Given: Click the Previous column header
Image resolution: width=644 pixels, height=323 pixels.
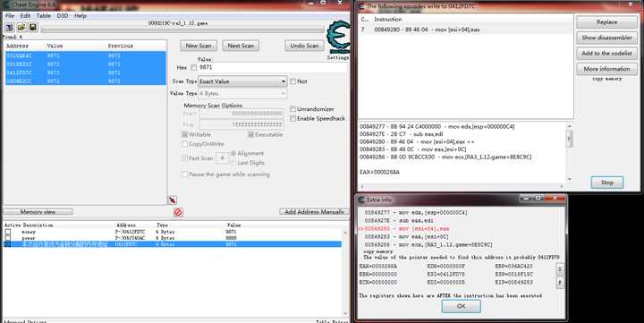Looking at the screenshot, I should [x=121, y=46].
